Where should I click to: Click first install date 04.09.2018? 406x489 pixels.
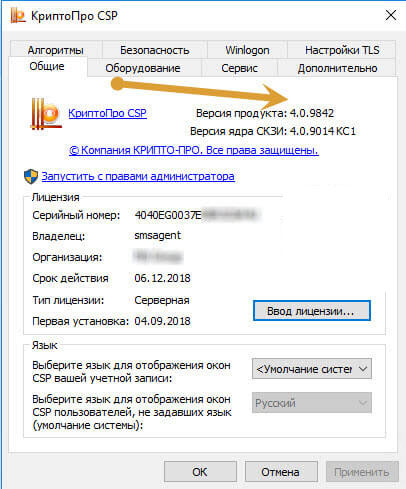[162, 321]
